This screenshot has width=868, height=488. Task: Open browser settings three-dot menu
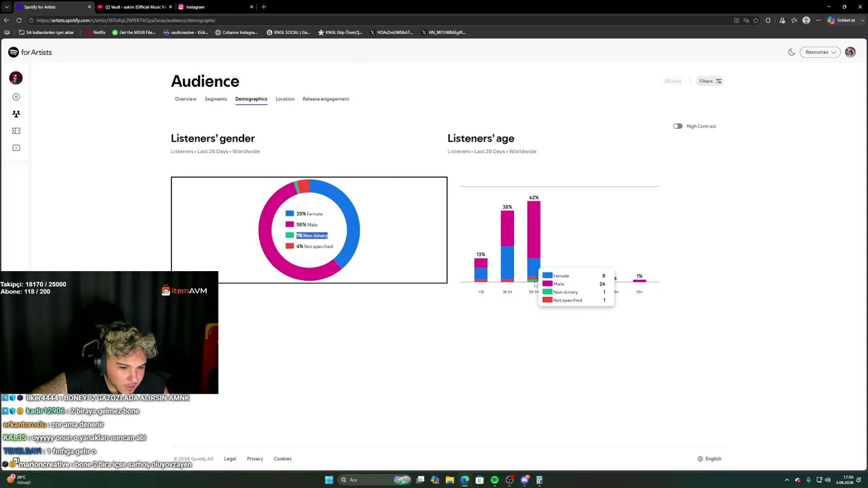point(820,20)
